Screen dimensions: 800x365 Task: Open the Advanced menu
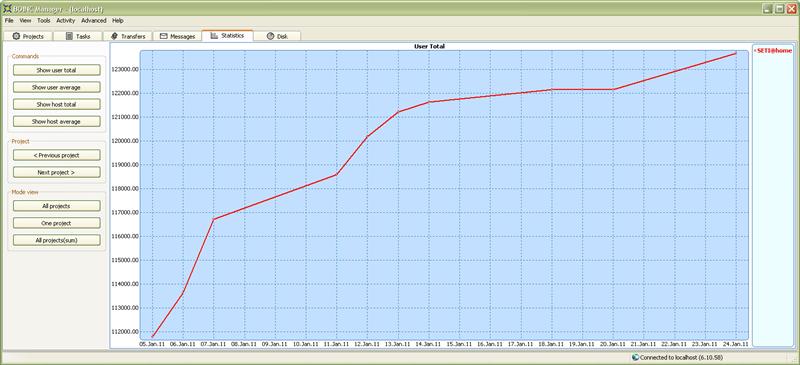[x=94, y=20]
